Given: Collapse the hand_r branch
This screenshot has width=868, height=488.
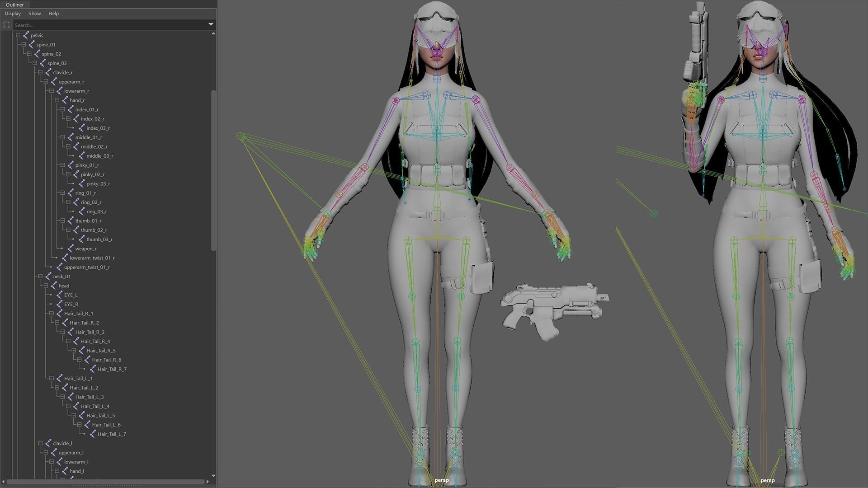Looking at the screenshot, I should 57,100.
